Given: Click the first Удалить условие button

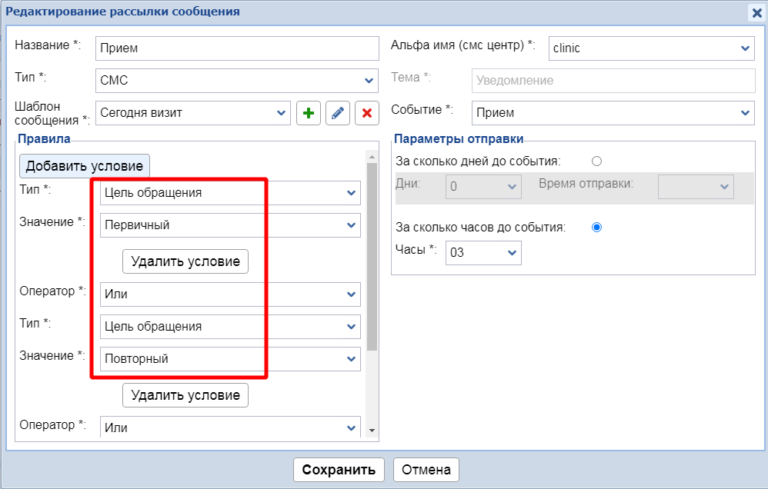Looking at the screenshot, I should point(185,262).
